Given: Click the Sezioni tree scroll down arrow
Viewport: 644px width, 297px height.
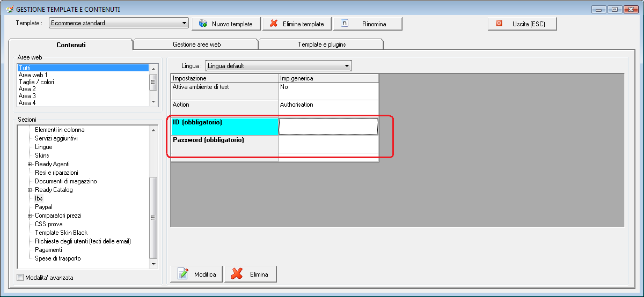Looking at the screenshot, I should tap(153, 264).
